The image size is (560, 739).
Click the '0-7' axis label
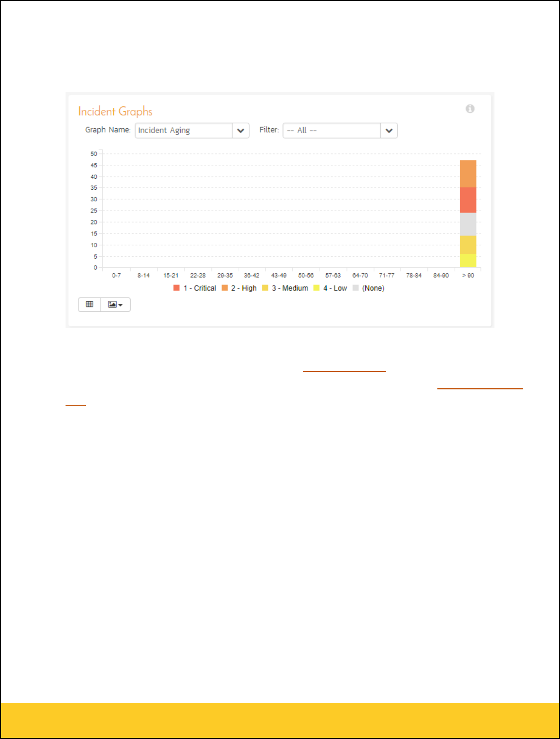tap(116, 276)
